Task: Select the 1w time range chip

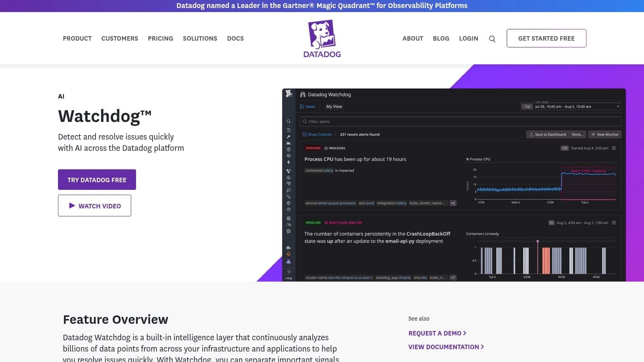Action: 527,107
